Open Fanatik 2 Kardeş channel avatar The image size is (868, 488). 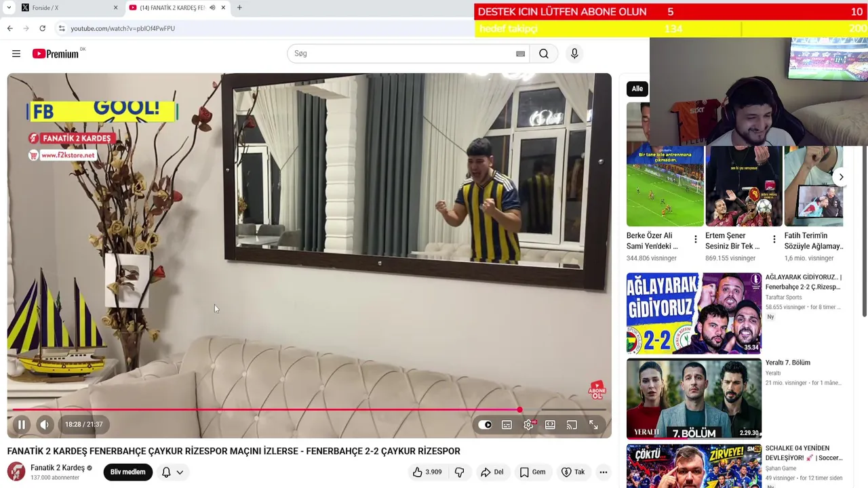16,472
